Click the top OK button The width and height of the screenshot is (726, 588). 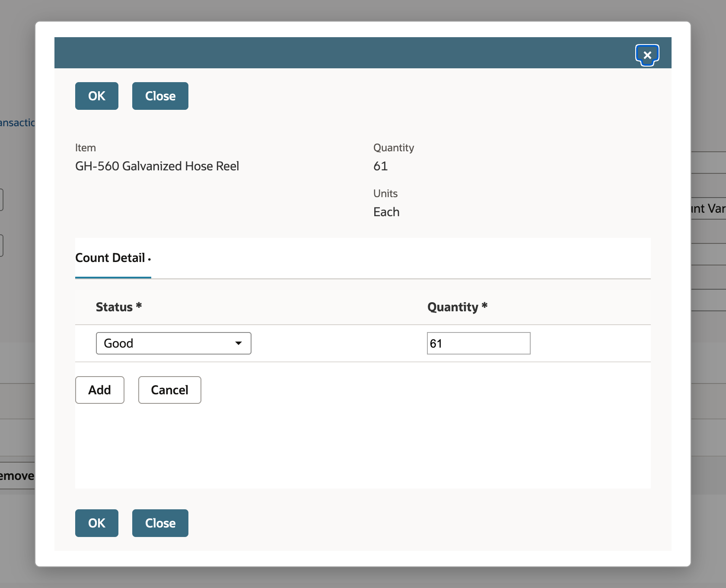[97, 96]
